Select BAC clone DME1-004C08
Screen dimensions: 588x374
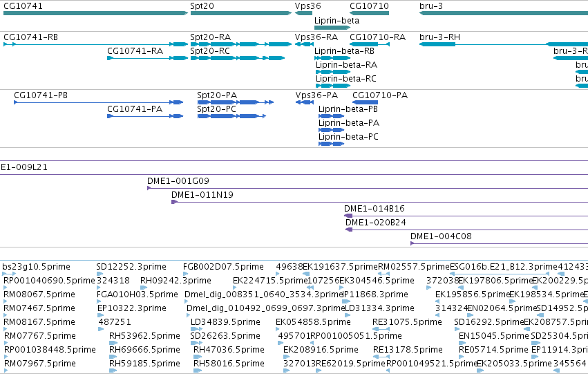(x=441, y=236)
